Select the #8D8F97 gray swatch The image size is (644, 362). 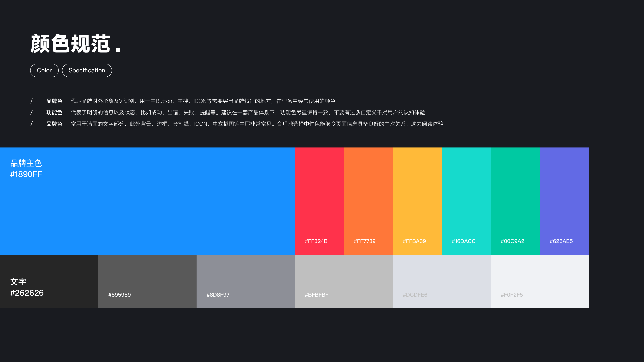click(x=246, y=282)
